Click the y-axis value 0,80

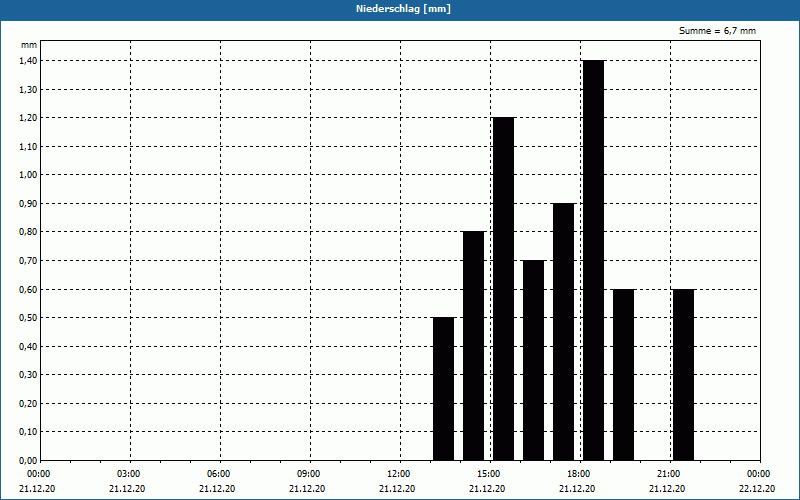[x=29, y=232]
